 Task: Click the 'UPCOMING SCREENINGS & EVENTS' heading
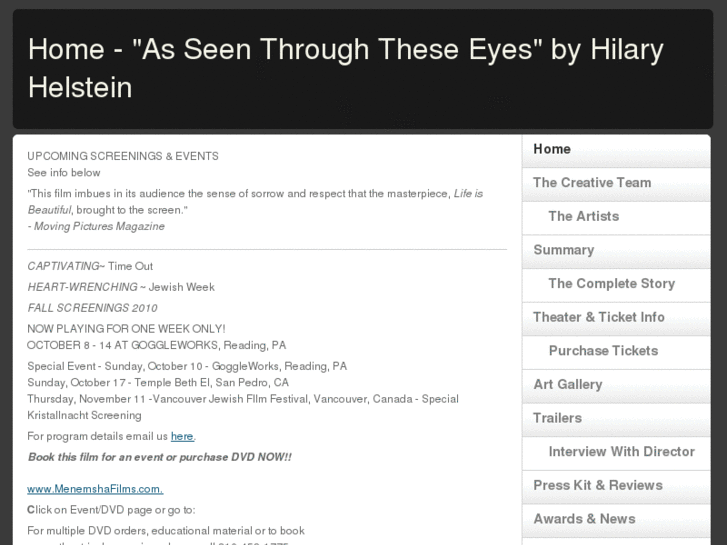click(x=123, y=156)
